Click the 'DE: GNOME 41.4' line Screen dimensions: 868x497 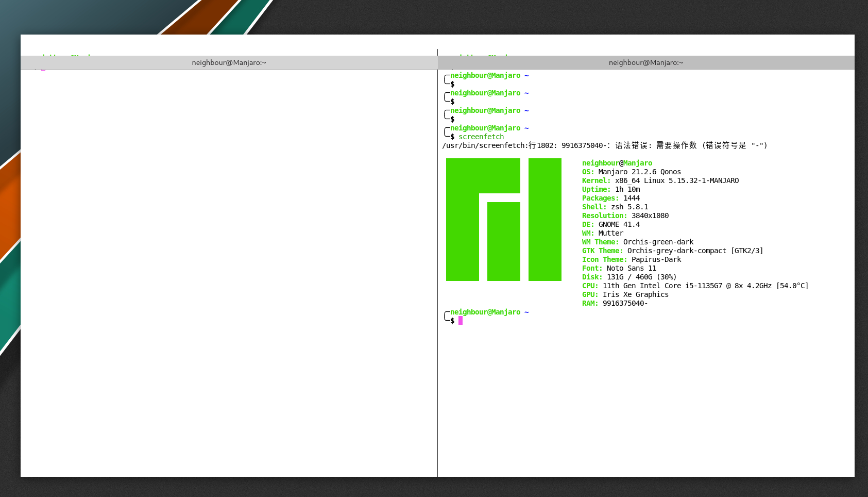[x=611, y=224]
